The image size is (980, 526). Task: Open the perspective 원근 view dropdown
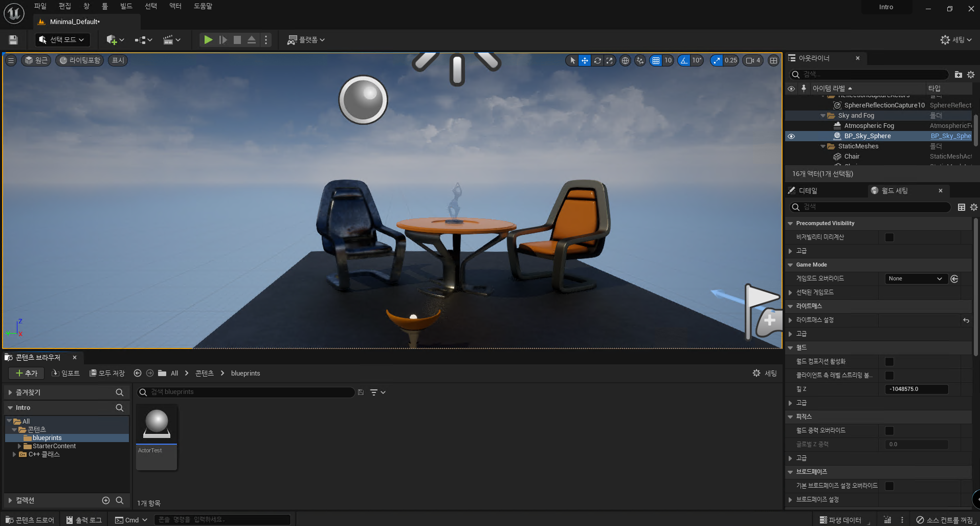36,60
